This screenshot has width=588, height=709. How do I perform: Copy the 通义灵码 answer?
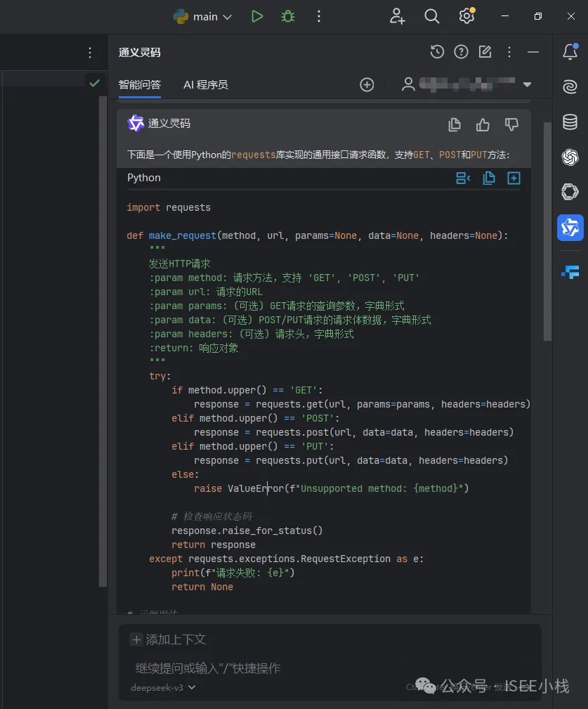(455, 124)
